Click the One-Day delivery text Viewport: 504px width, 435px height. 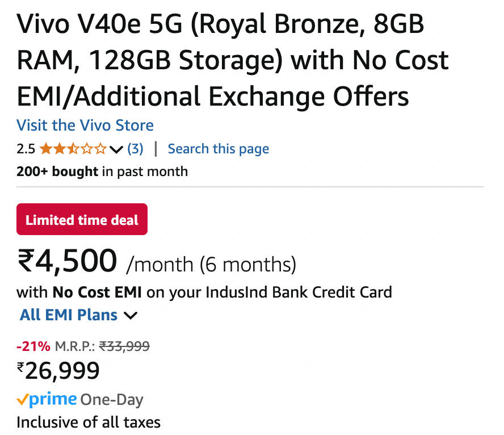[x=112, y=400]
